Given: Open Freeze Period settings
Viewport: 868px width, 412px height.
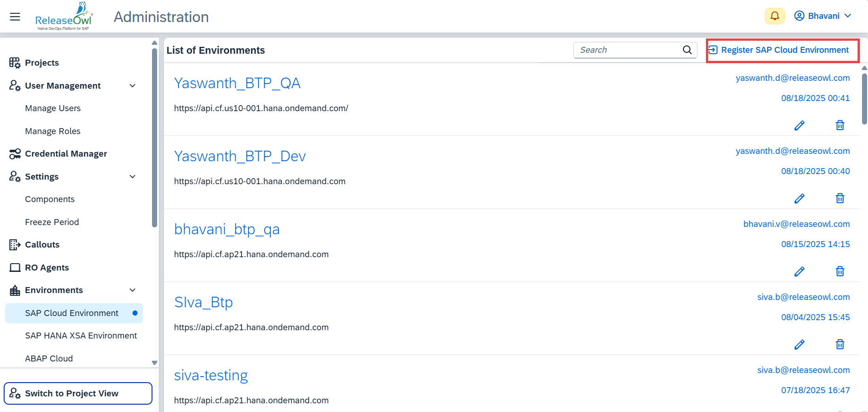Looking at the screenshot, I should pos(52,222).
